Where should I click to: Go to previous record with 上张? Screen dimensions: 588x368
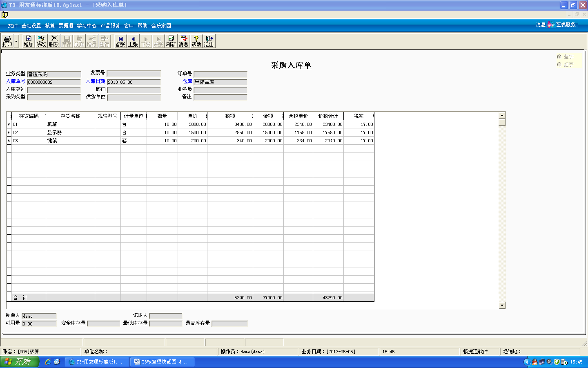(133, 41)
